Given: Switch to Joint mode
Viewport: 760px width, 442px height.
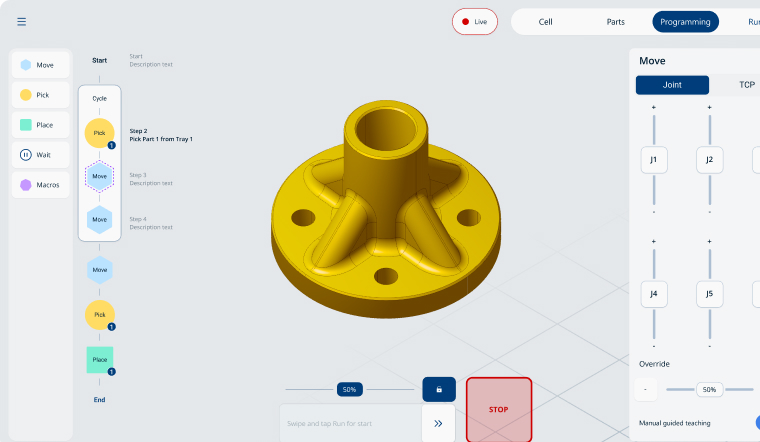Looking at the screenshot, I should [672, 85].
